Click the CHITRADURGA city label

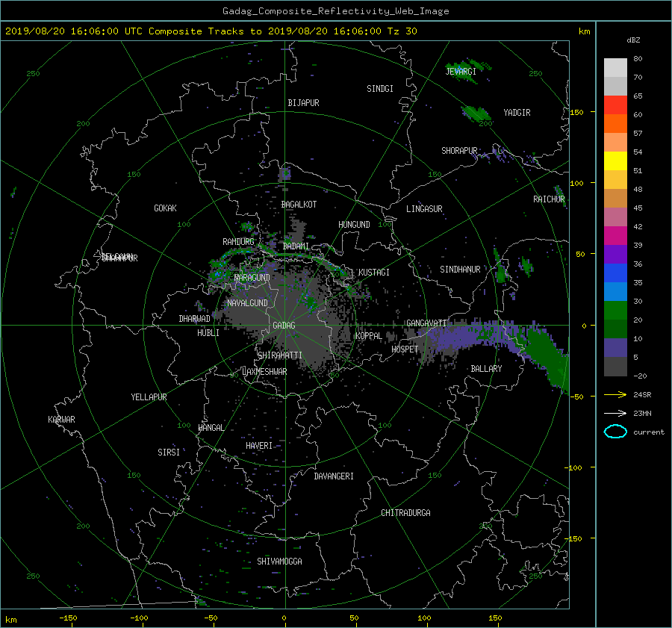pos(405,513)
